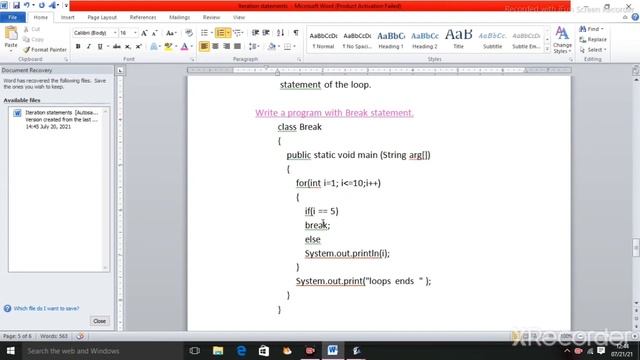Click the Task View taskbar icon
This screenshot has width=640, height=360.
pyautogui.click(x=195, y=351)
